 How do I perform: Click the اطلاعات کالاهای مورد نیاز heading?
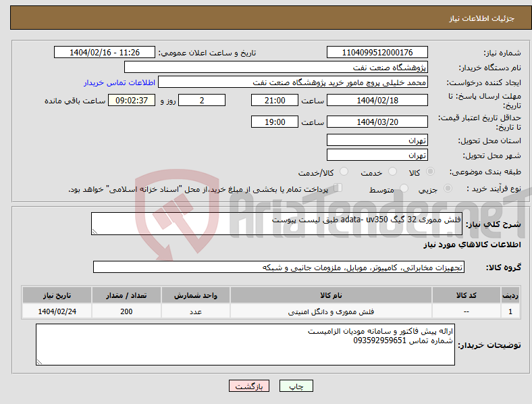click(472, 245)
